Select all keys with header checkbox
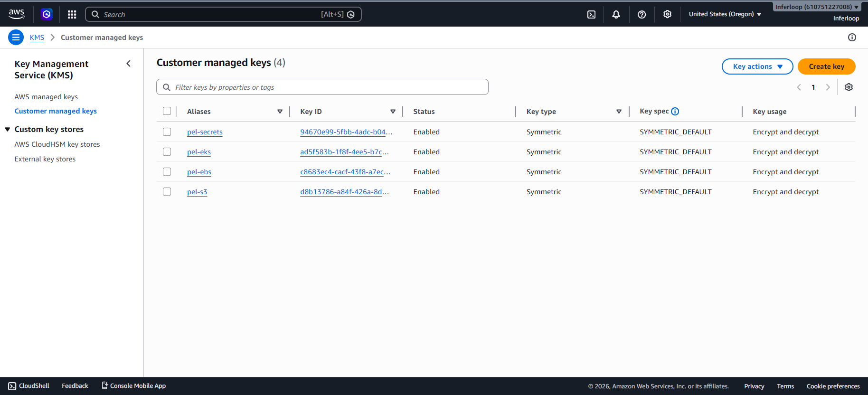This screenshot has width=868, height=395. [167, 111]
